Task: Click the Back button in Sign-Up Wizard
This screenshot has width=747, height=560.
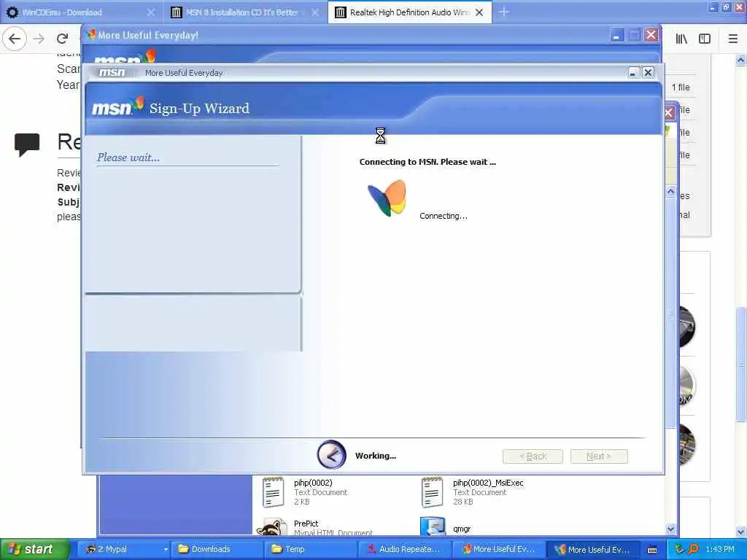Action: [533, 456]
